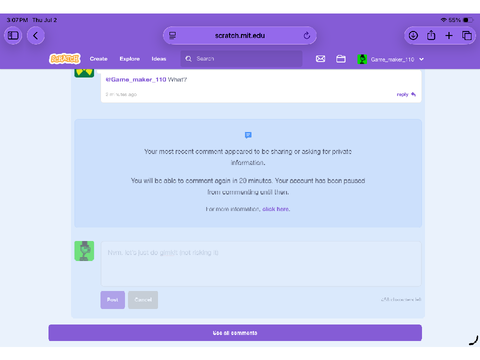Click the See all comments button
The image size is (480, 360).
point(235,333)
